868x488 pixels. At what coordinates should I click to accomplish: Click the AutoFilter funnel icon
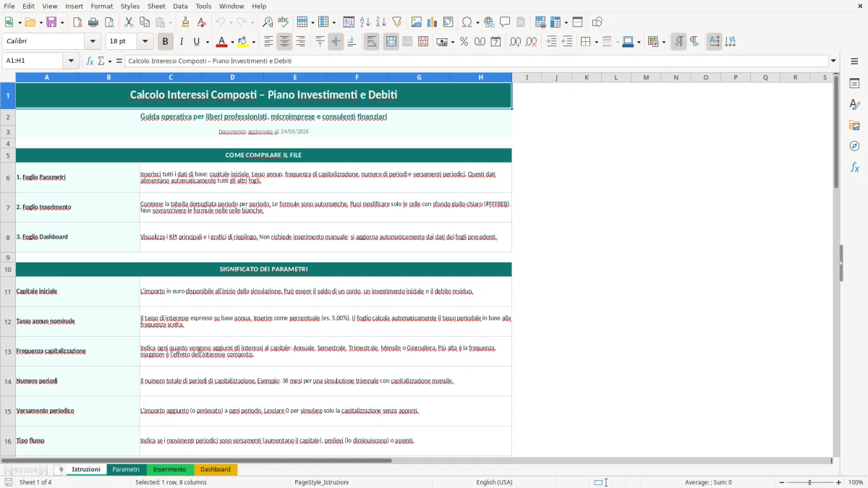coord(397,22)
